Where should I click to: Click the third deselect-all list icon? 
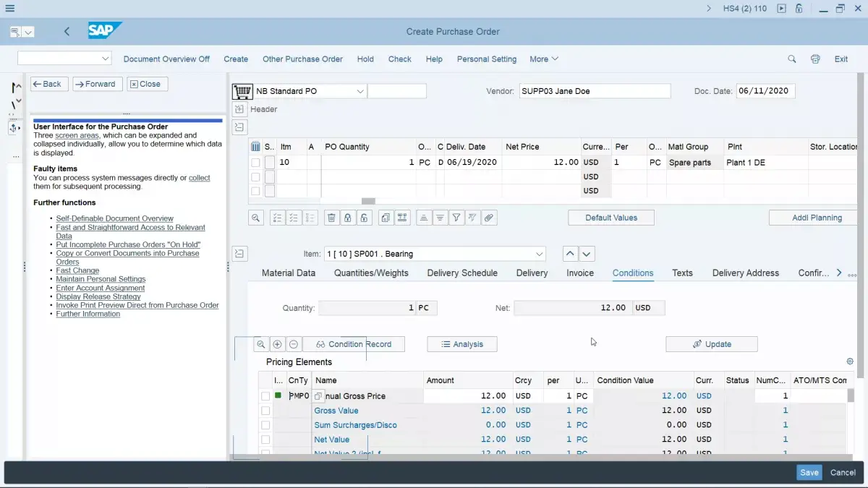click(x=310, y=218)
